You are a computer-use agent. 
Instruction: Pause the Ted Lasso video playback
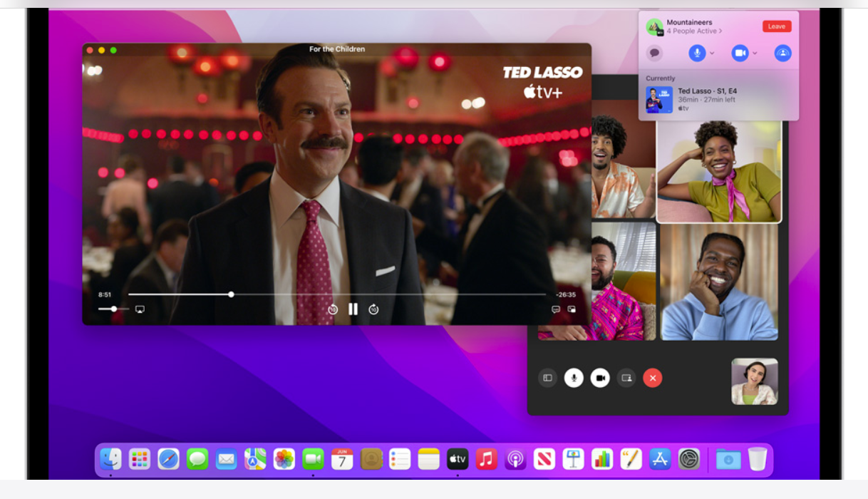coord(353,309)
